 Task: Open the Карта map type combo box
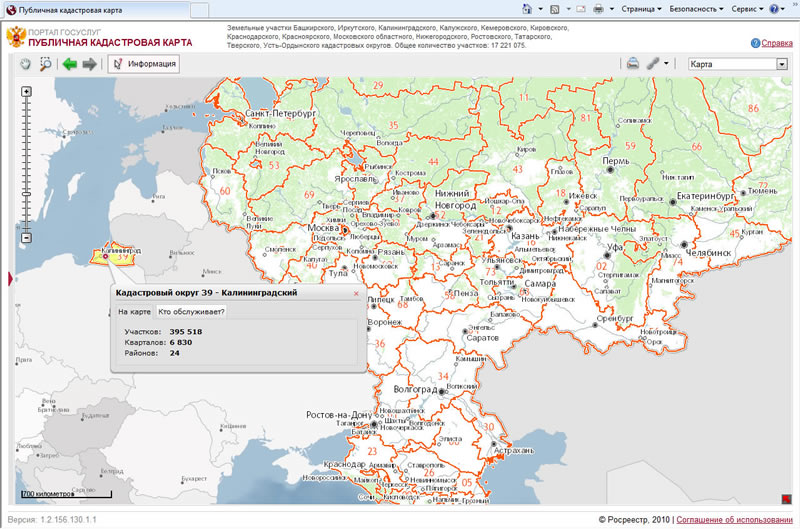pyautogui.click(x=738, y=64)
